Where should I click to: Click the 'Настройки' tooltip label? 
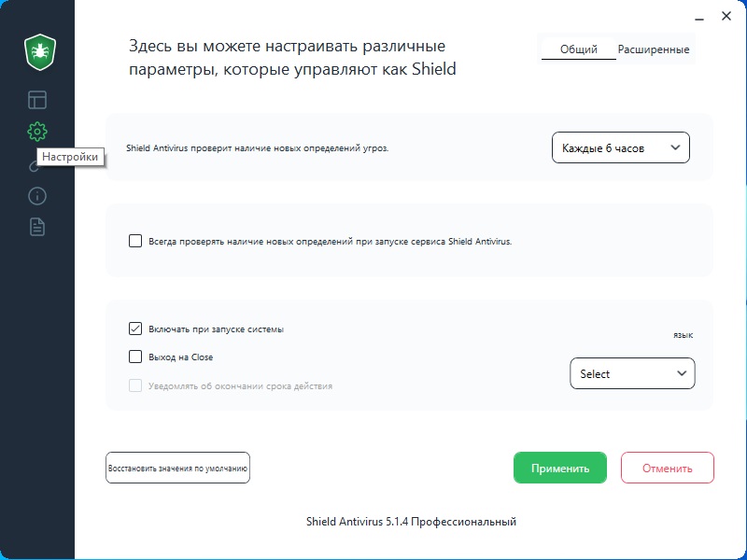tap(70, 156)
